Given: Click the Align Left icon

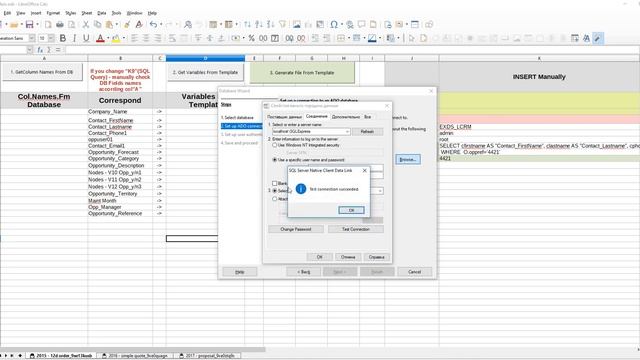Looking at the screenshot, I should 134,38.
